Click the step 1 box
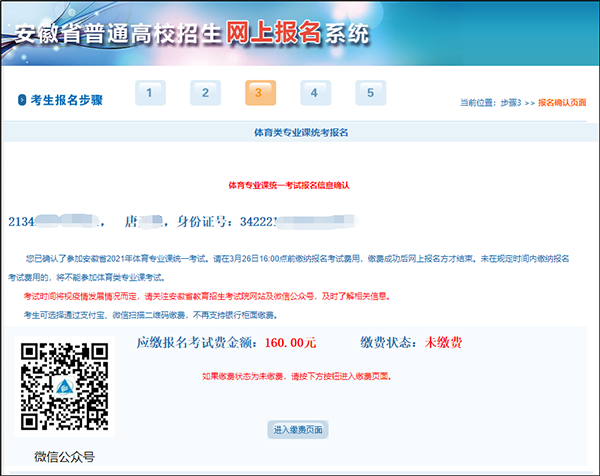Viewport: 600px width, 476px height. tap(149, 93)
